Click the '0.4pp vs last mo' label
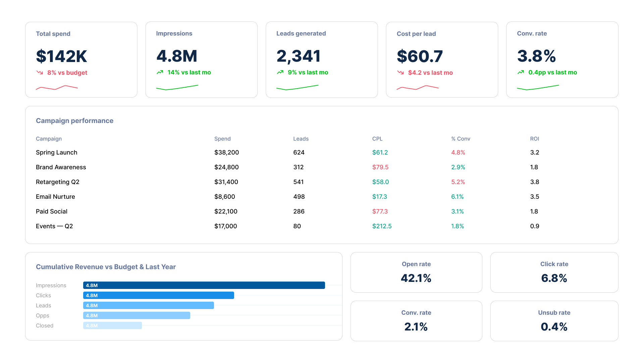 click(553, 72)
